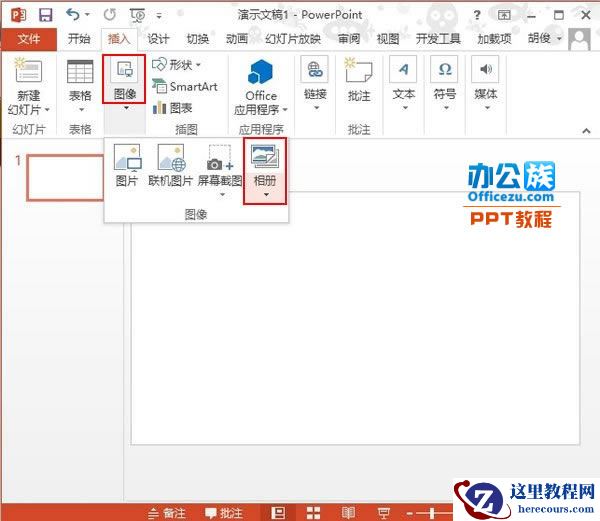This screenshot has height=521, width=600.
Task: Toggle the 批注 comments pane in status bar
Action: tap(224, 513)
